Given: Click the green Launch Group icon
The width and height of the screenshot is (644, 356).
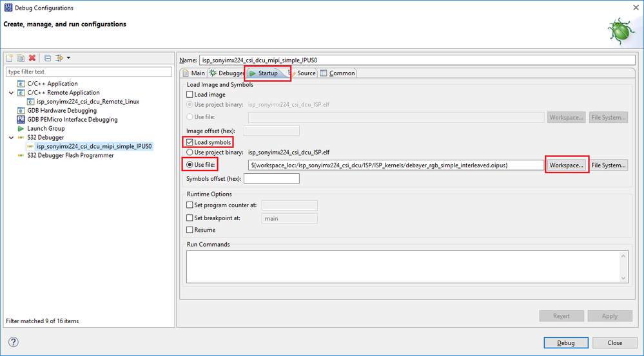Looking at the screenshot, I should (x=21, y=129).
